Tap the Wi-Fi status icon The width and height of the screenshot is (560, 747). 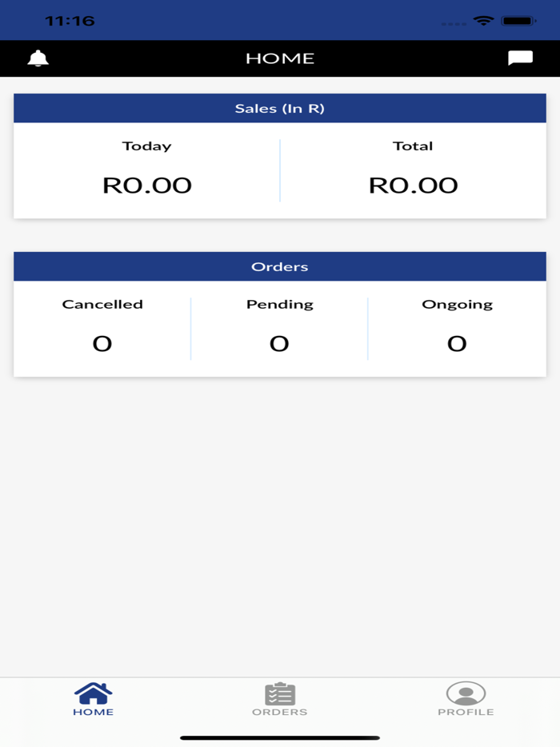pyautogui.click(x=482, y=20)
